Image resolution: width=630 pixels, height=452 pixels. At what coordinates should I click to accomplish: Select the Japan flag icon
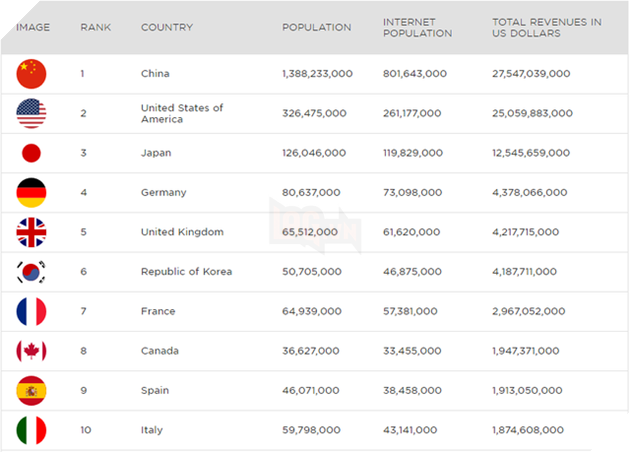32,153
